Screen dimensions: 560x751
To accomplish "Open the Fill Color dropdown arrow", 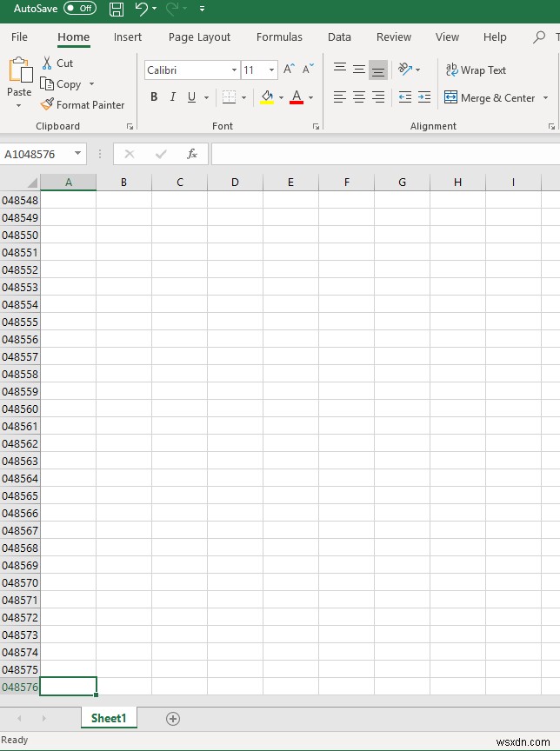I will click(281, 97).
